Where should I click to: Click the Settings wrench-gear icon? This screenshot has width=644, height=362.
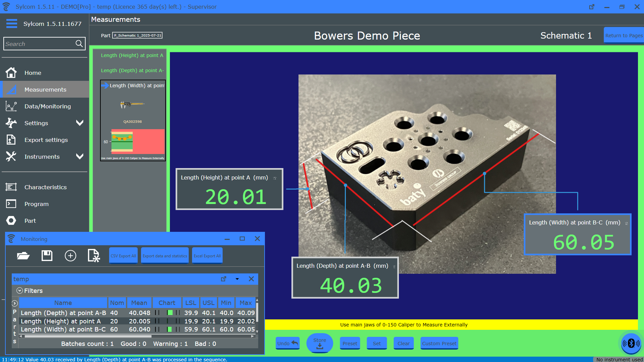[11, 123]
